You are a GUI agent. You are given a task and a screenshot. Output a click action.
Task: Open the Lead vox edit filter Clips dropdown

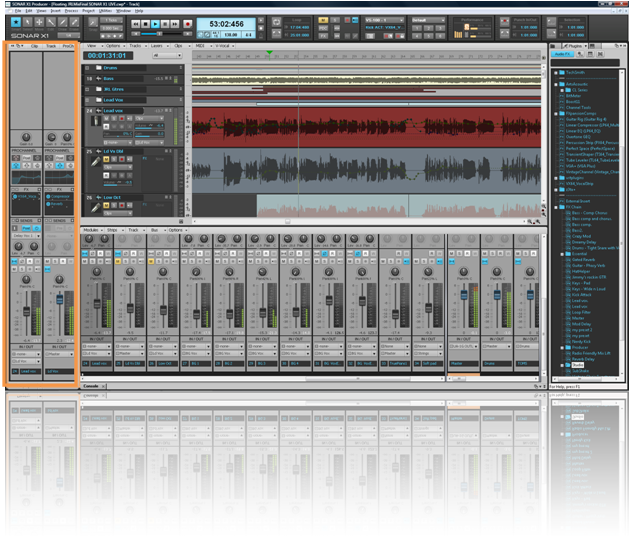149,119
